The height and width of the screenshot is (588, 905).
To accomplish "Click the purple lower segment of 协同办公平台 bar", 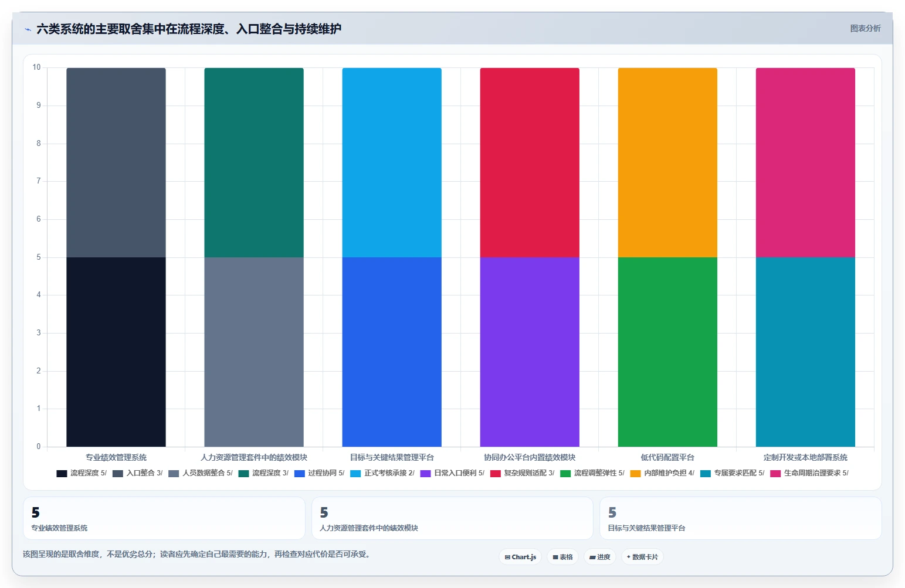I will click(x=530, y=352).
